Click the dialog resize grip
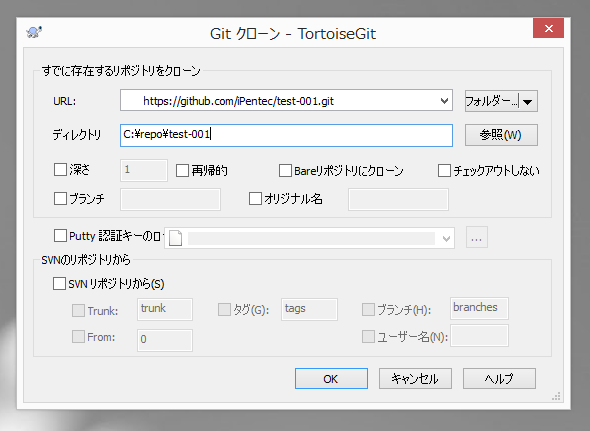Image resolution: width=590 pixels, height=431 pixels. (557, 396)
